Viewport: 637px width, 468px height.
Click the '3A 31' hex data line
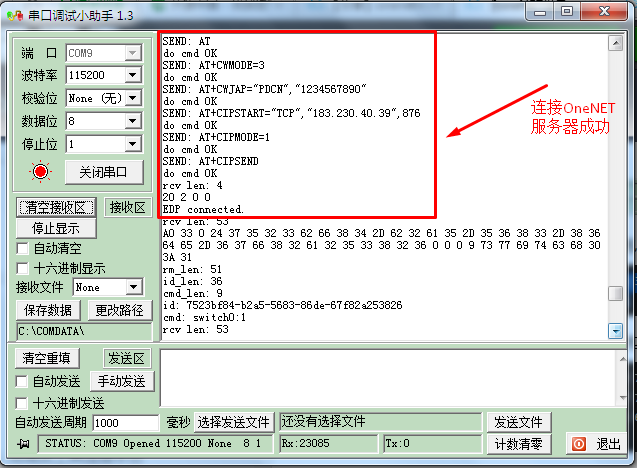(177, 257)
